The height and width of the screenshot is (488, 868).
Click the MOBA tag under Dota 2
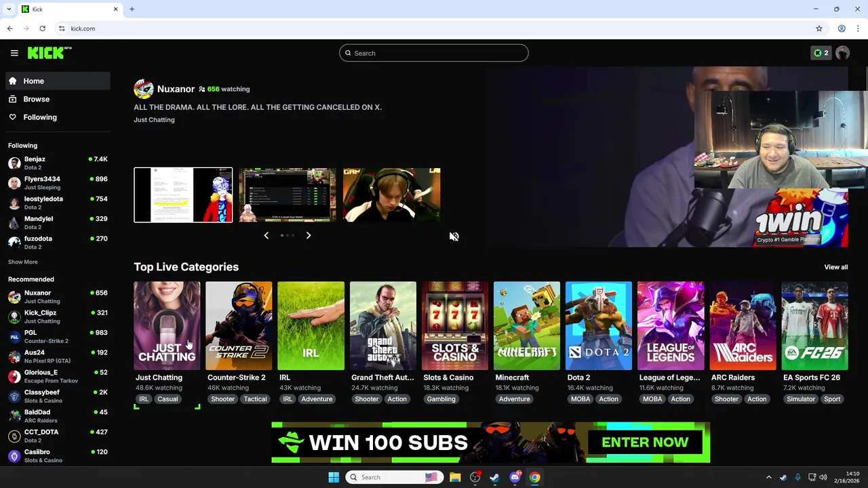pos(580,399)
